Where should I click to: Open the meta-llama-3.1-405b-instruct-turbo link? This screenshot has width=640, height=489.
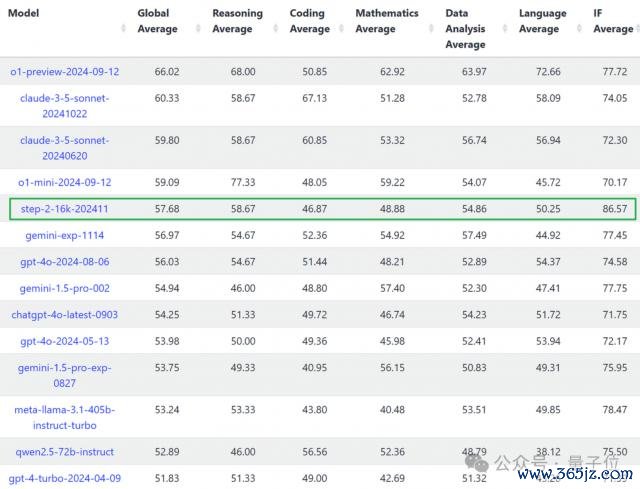click(64, 418)
